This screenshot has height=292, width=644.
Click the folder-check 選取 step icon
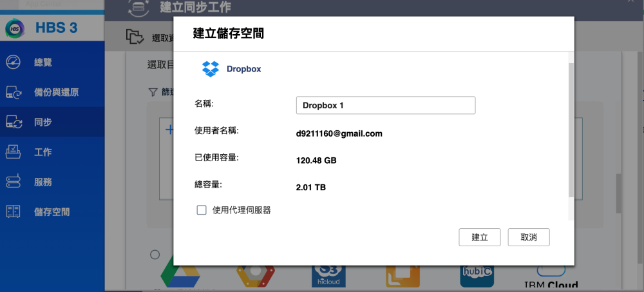135,37
